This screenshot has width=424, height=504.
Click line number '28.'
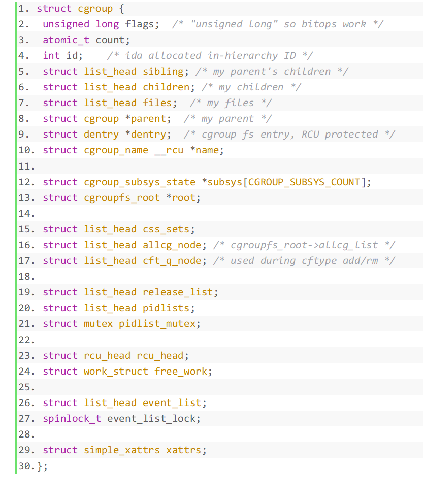[26, 434]
